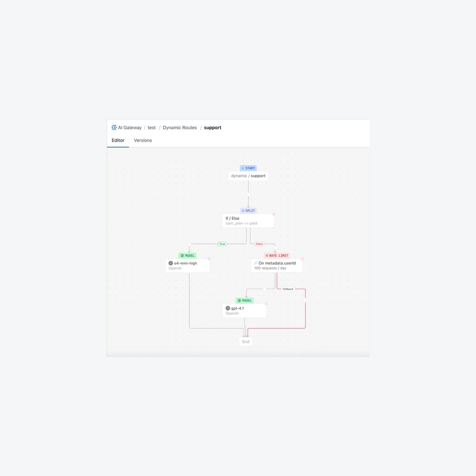Screen dimensions: 476x476
Task: Remove the o4-mini-high node with red X
Action: pyautogui.click(x=209, y=259)
